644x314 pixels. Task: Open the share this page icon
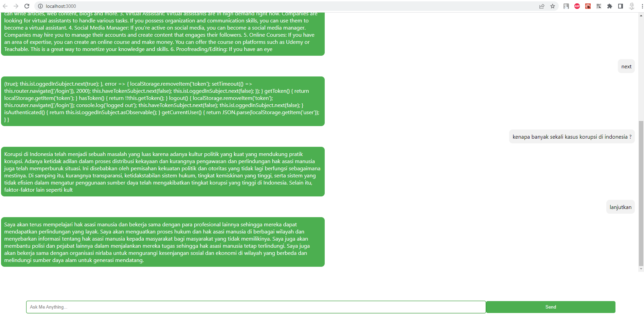tap(542, 6)
